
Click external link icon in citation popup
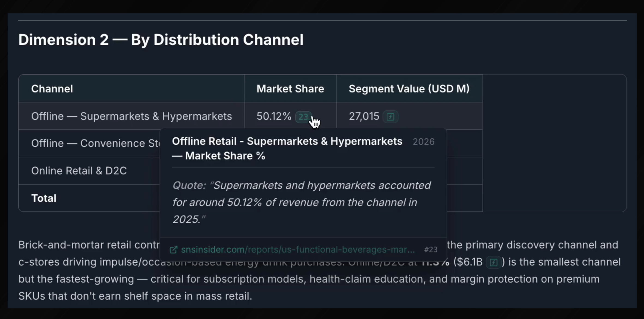173,249
